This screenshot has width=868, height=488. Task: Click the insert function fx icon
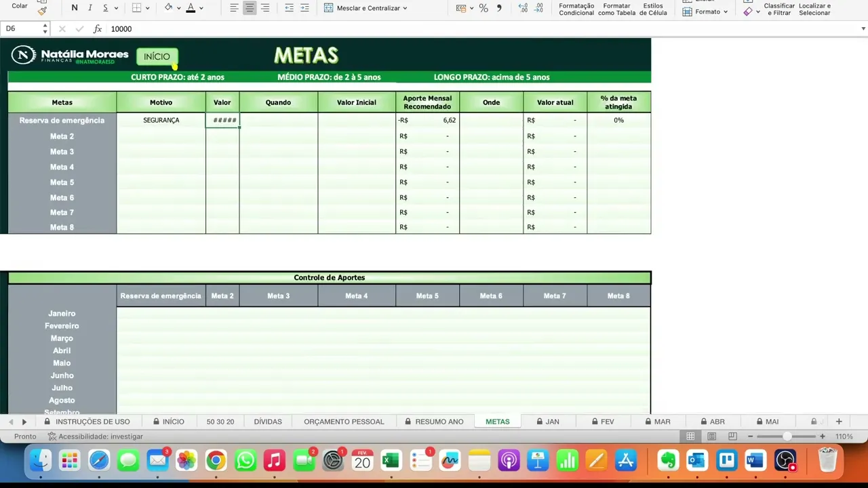pos(97,28)
